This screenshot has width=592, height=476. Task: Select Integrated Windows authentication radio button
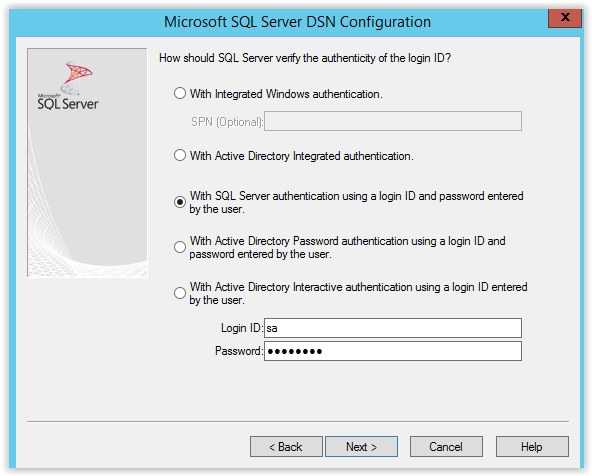tap(180, 93)
